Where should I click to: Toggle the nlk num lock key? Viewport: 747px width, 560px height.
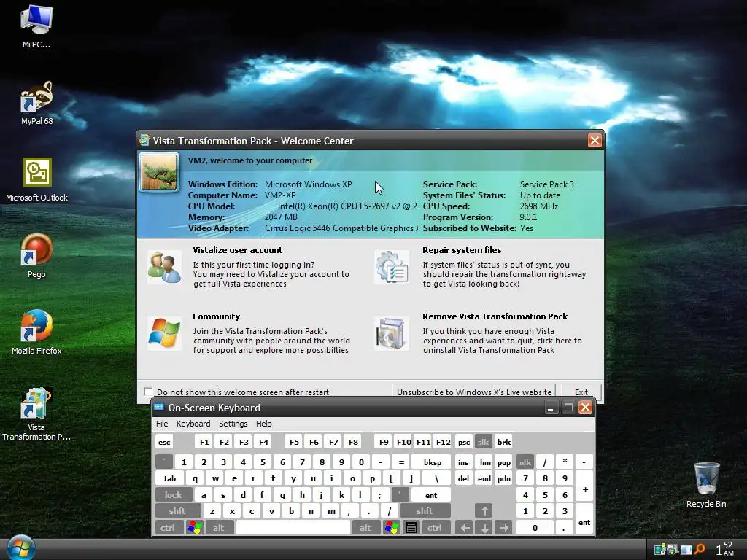[x=525, y=462]
